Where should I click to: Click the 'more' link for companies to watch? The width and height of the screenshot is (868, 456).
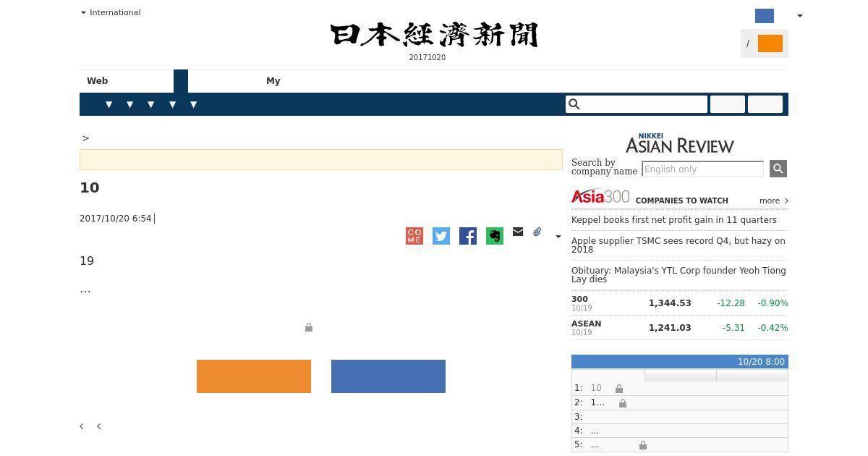click(774, 200)
